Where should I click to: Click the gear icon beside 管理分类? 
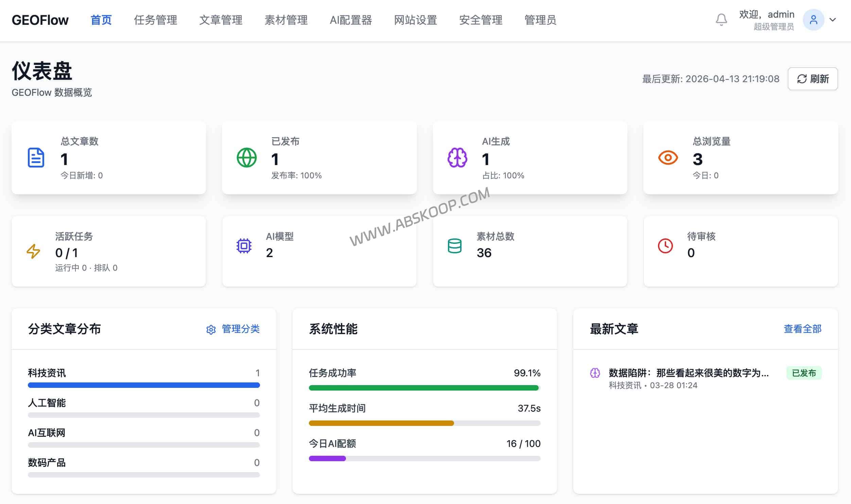211,329
